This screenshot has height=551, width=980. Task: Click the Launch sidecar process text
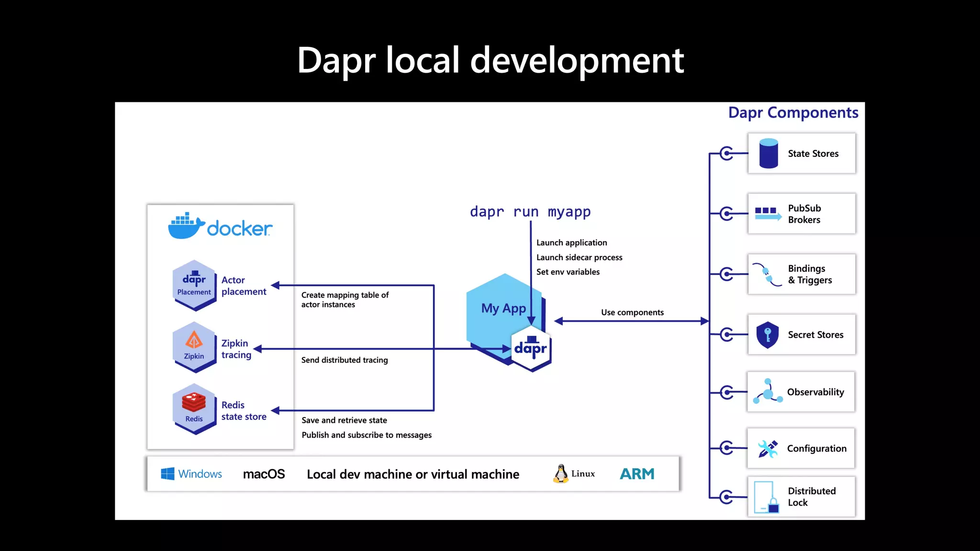click(x=579, y=257)
